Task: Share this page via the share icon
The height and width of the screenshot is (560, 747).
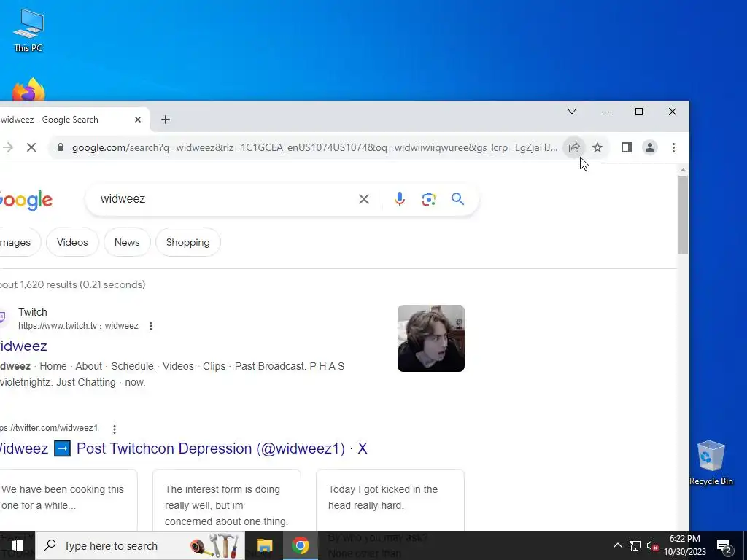Action: [574, 147]
